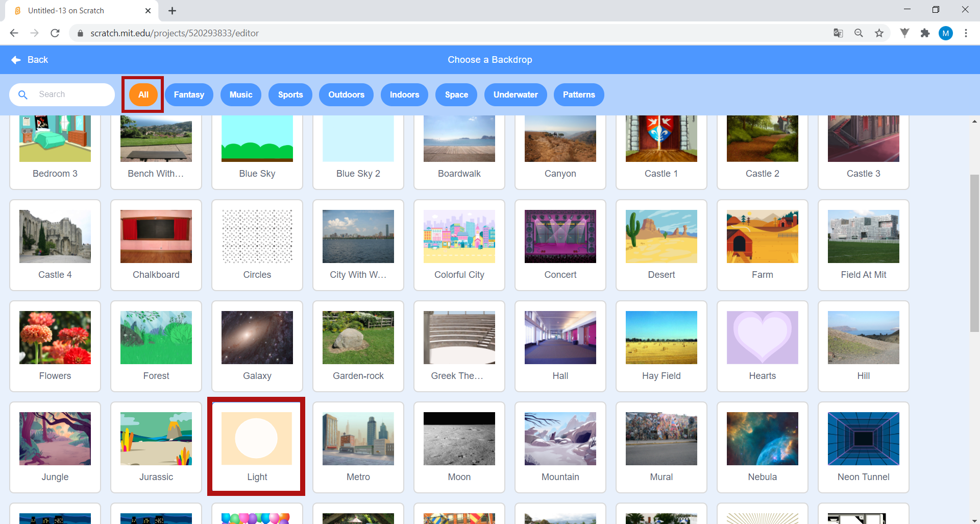This screenshot has height=524, width=980.
Task: Filter backdrops by Indoors
Action: (404, 94)
